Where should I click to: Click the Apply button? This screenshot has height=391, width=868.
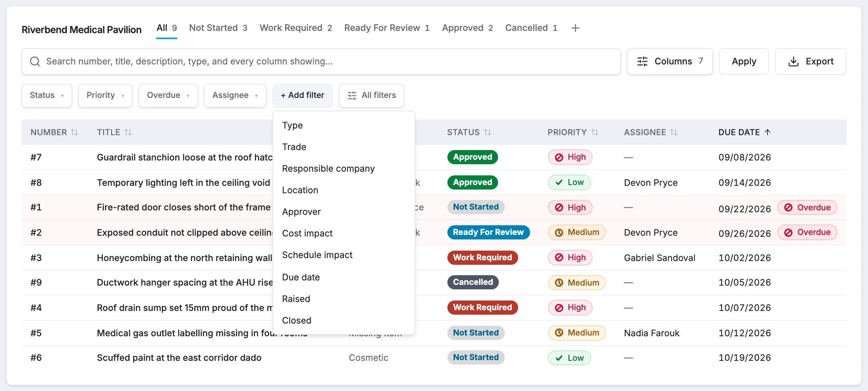[744, 61]
